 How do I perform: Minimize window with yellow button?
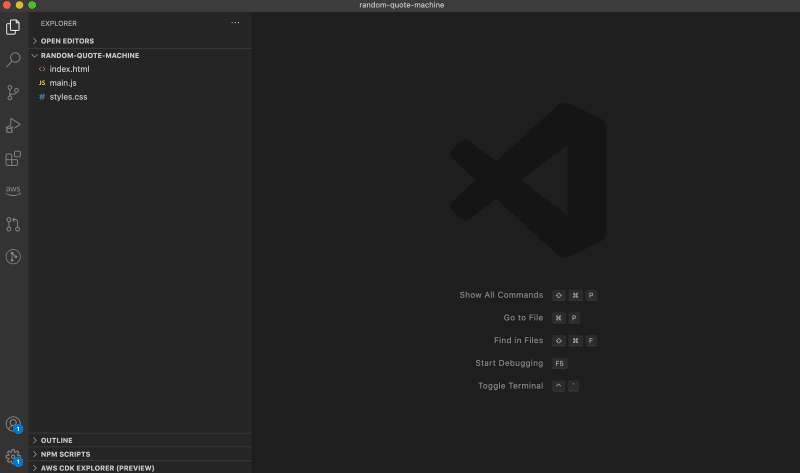coord(19,5)
